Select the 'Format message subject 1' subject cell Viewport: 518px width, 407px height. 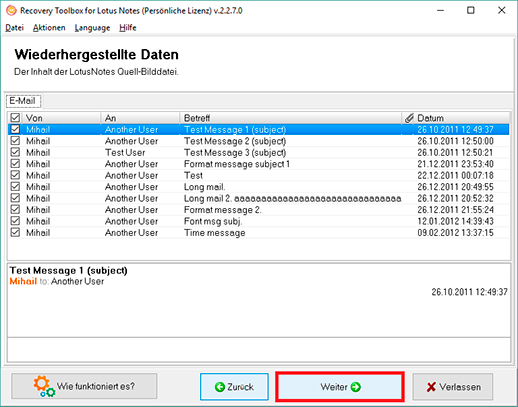pos(237,164)
